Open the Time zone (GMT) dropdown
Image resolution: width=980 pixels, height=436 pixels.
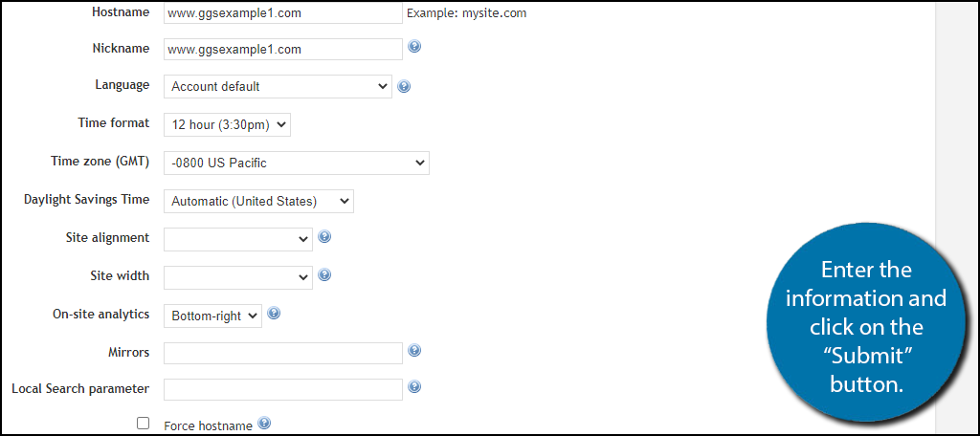[x=297, y=163]
